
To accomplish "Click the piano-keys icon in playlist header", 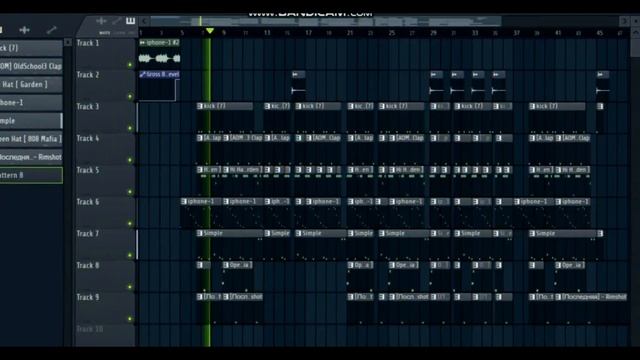I will pyautogui.click(x=130, y=21).
